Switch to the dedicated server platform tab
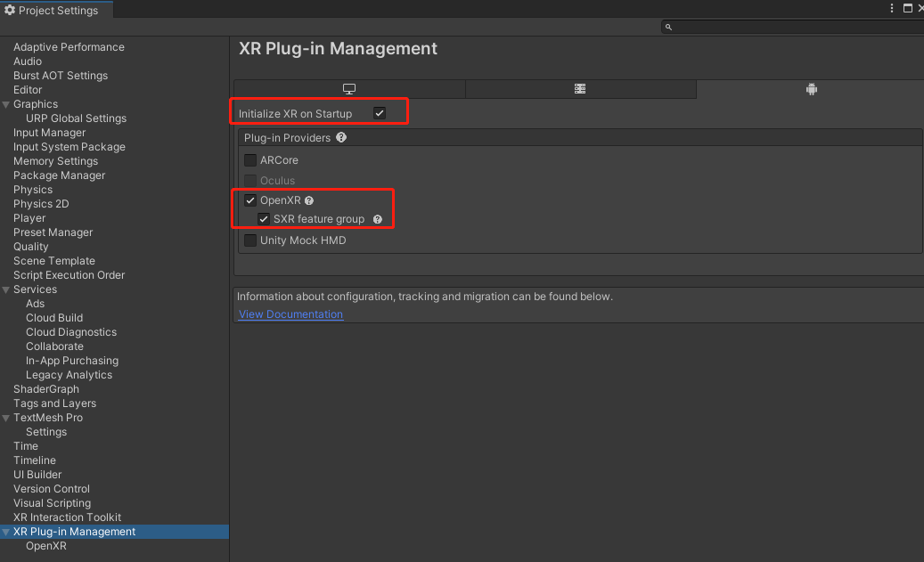Viewport: 924px width, 562px height. 580,89
